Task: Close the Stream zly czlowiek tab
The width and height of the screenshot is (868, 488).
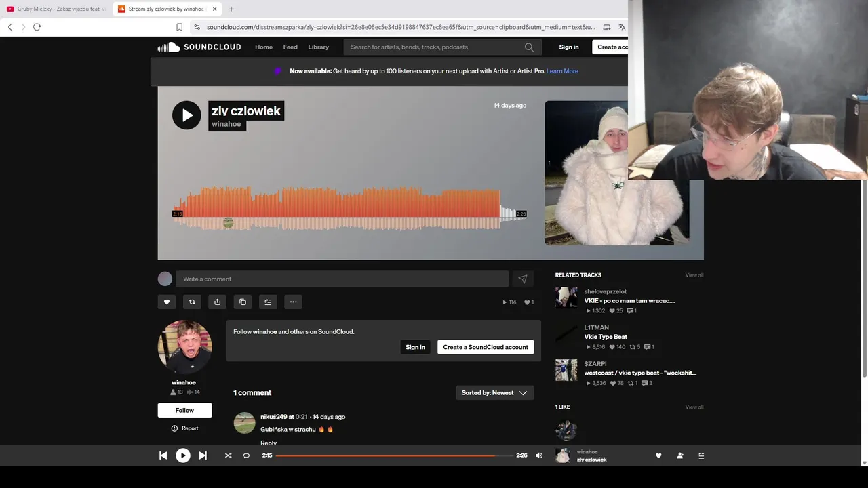Action: (x=214, y=9)
